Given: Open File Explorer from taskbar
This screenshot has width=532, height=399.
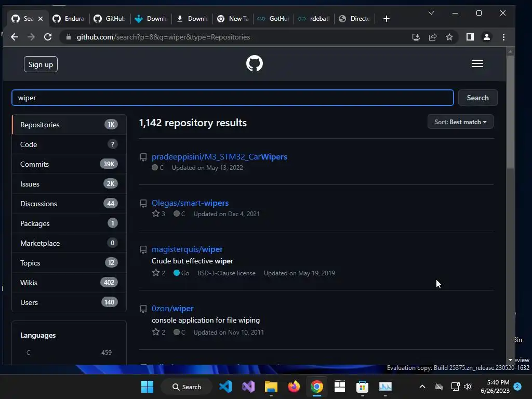Looking at the screenshot, I should (x=271, y=387).
